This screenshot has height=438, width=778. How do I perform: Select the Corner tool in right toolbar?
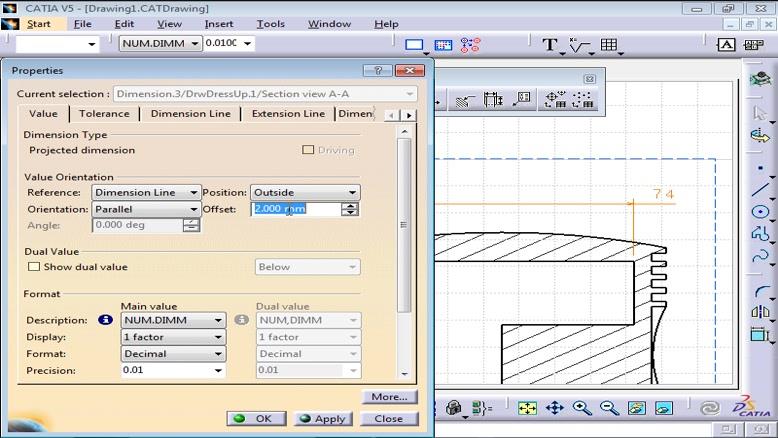[x=760, y=291]
